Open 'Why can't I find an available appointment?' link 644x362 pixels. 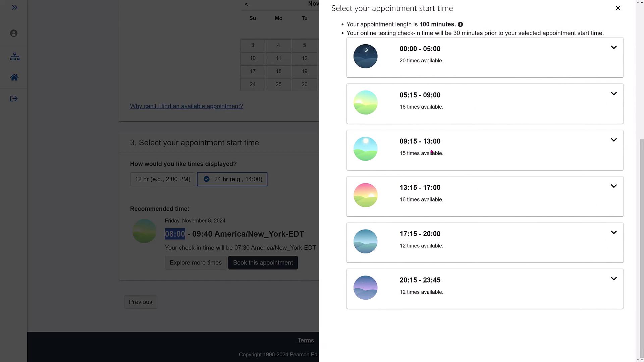[186, 106]
